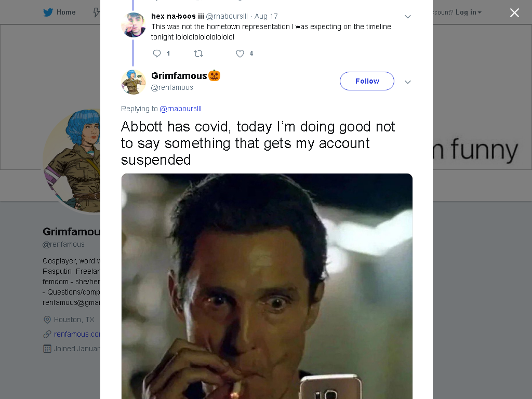
Task: Open the @renfamous handle under tweet name
Action: (x=172, y=87)
